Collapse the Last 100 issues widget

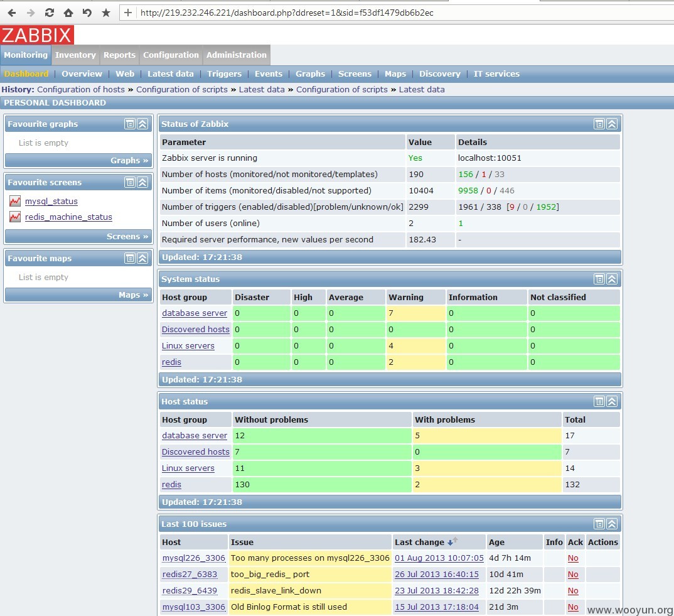pos(612,524)
